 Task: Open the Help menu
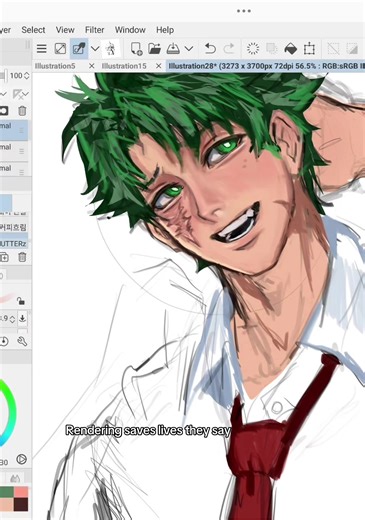[165, 30]
